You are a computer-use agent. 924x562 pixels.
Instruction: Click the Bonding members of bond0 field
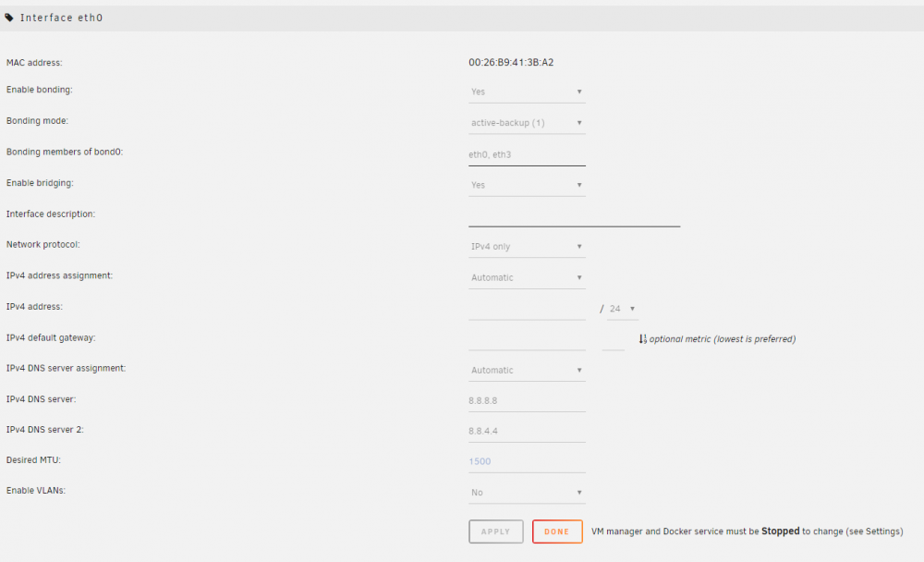point(527,154)
